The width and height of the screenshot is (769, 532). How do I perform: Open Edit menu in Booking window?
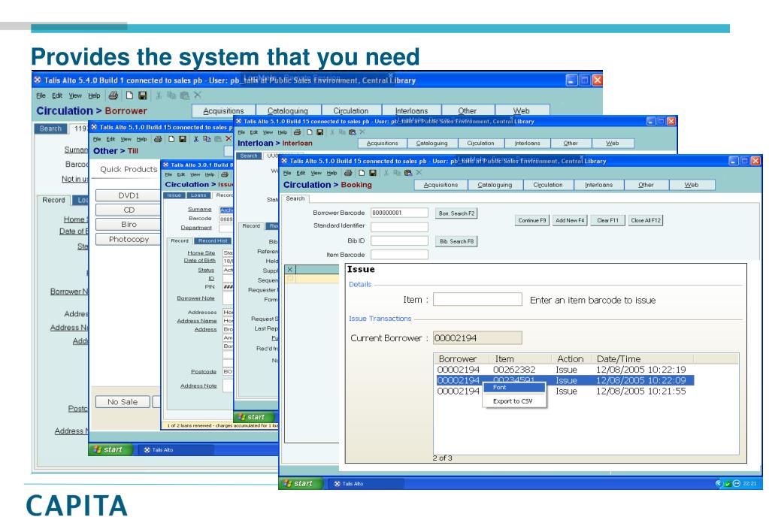click(x=301, y=173)
